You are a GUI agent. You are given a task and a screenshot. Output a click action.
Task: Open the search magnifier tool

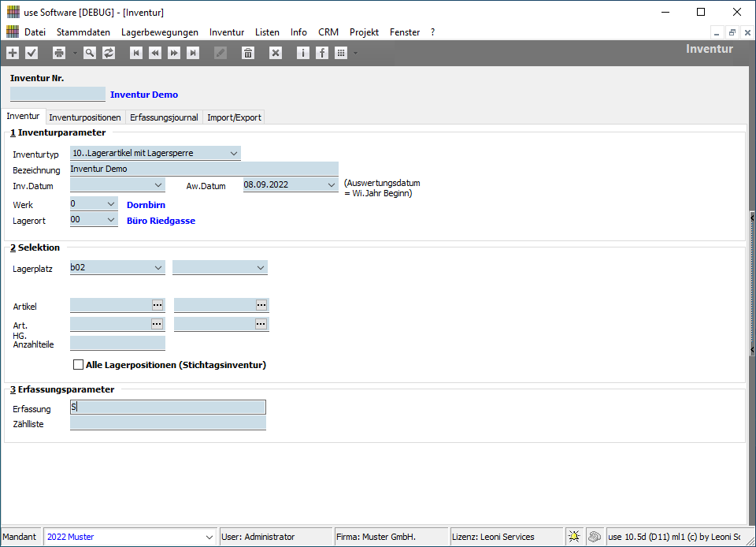click(89, 53)
